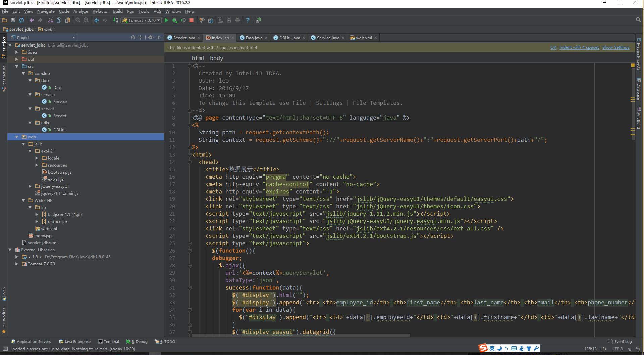Hide the Project panel icon
644x355 pixels.
coord(160,37)
